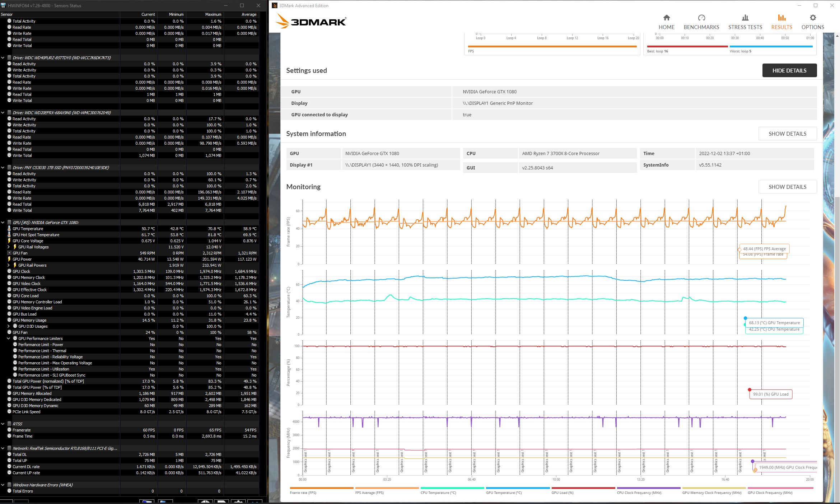Toggle Frame rate (FPS) legend series
The image size is (840, 504).
(321, 490)
